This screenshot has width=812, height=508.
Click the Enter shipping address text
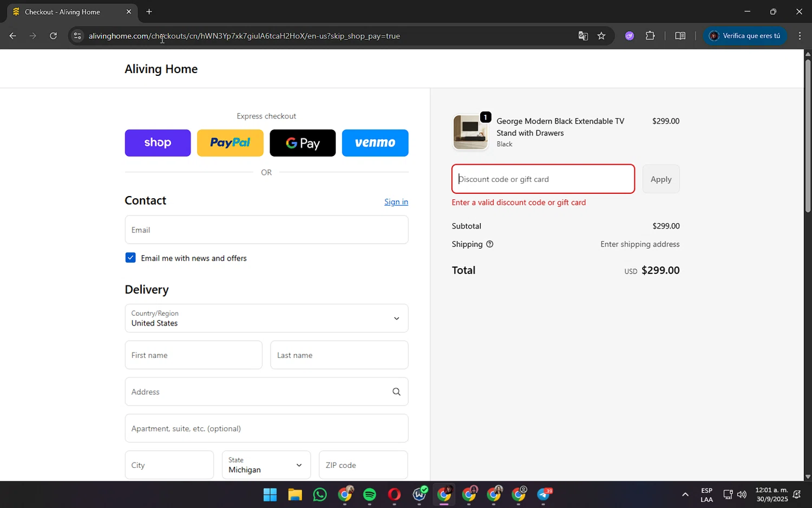tap(640, 244)
